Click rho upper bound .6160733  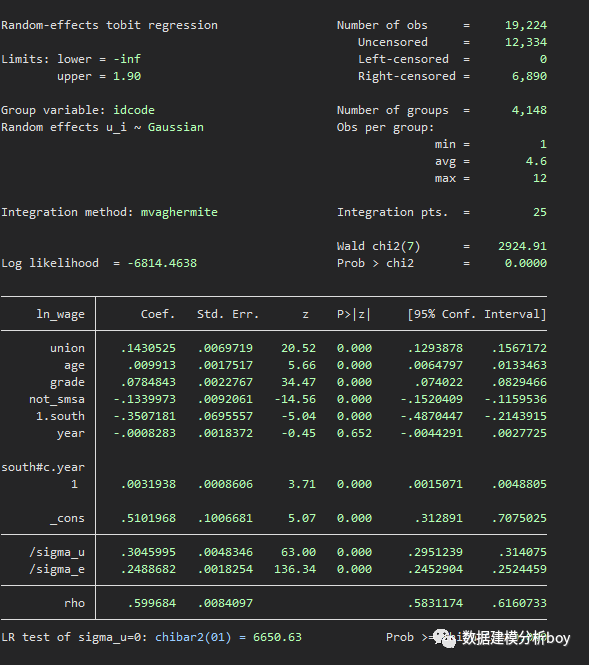click(x=519, y=603)
